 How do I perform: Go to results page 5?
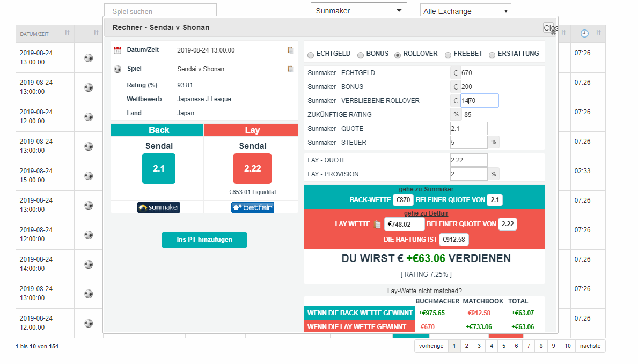coord(504,346)
